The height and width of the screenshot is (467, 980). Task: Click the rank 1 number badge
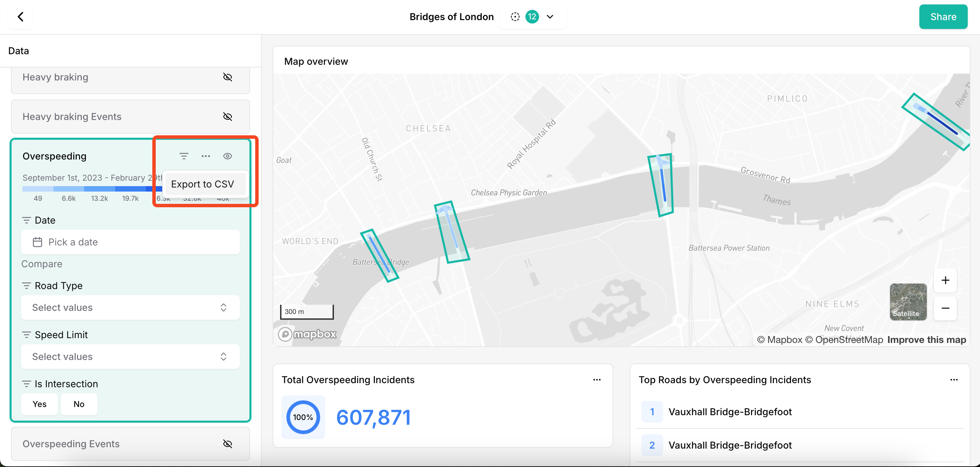(652, 412)
